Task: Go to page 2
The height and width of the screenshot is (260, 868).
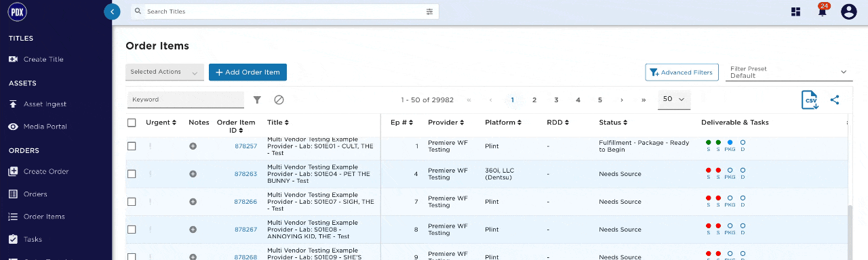Action: click(x=534, y=100)
